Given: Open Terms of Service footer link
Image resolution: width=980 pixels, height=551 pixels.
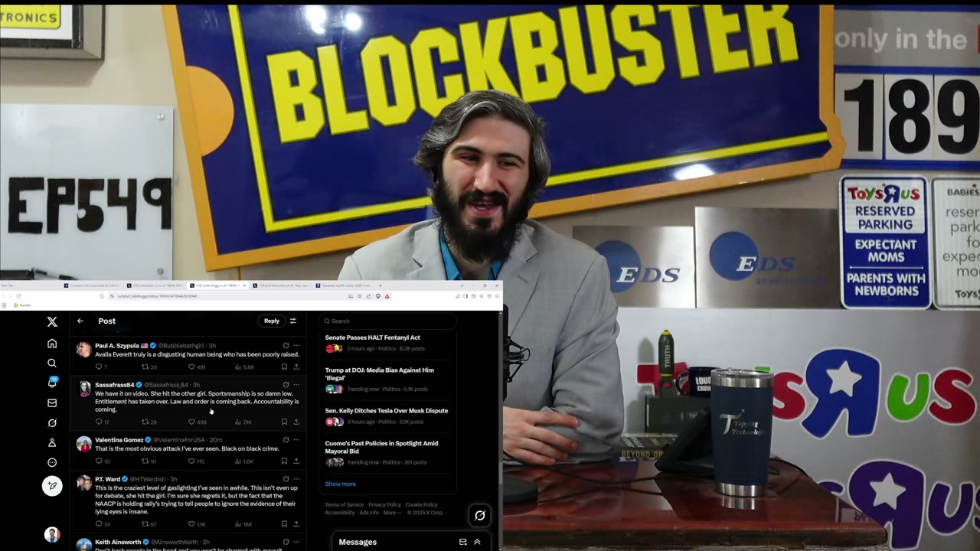Looking at the screenshot, I should tap(344, 505).
